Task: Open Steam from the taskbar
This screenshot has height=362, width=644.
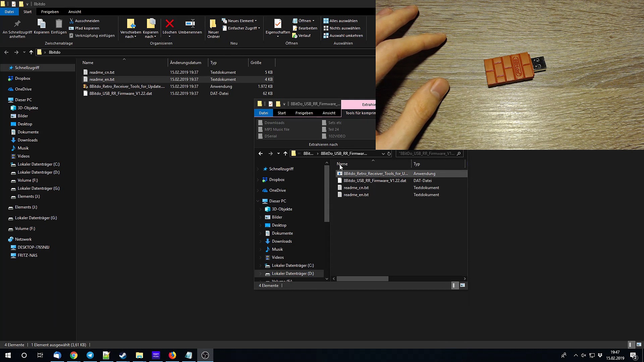Action: [x=123, y=355]
